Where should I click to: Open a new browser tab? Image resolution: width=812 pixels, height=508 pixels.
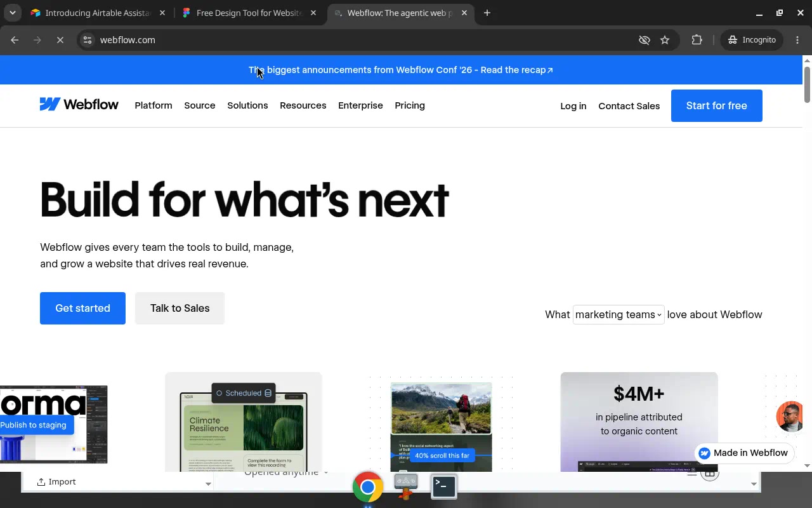487,13
